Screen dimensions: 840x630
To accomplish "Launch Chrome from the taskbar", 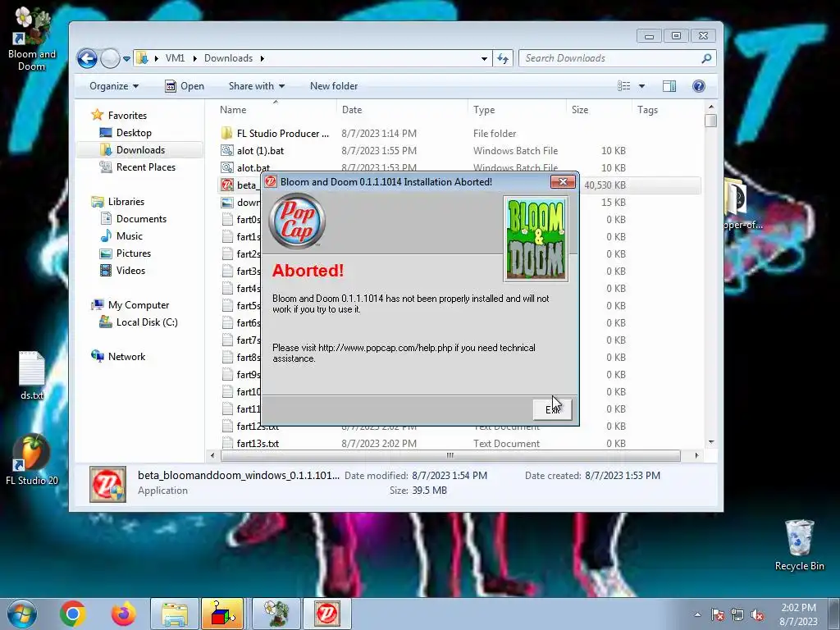I will pos(73,614).
